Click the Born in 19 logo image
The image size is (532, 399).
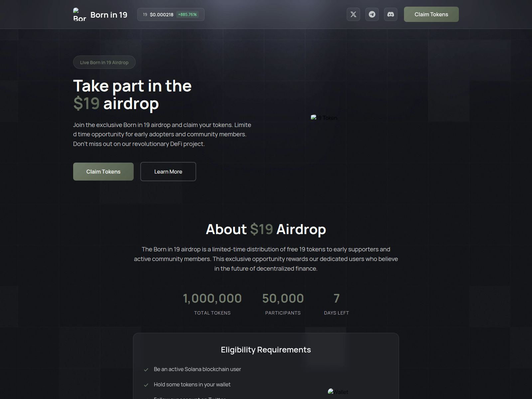point(79,15)
